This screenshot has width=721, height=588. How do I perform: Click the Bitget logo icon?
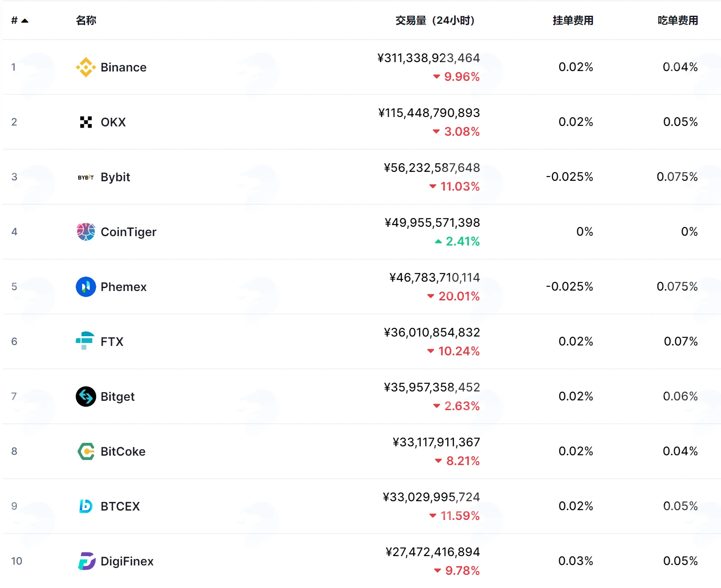[x=86, y=397]
